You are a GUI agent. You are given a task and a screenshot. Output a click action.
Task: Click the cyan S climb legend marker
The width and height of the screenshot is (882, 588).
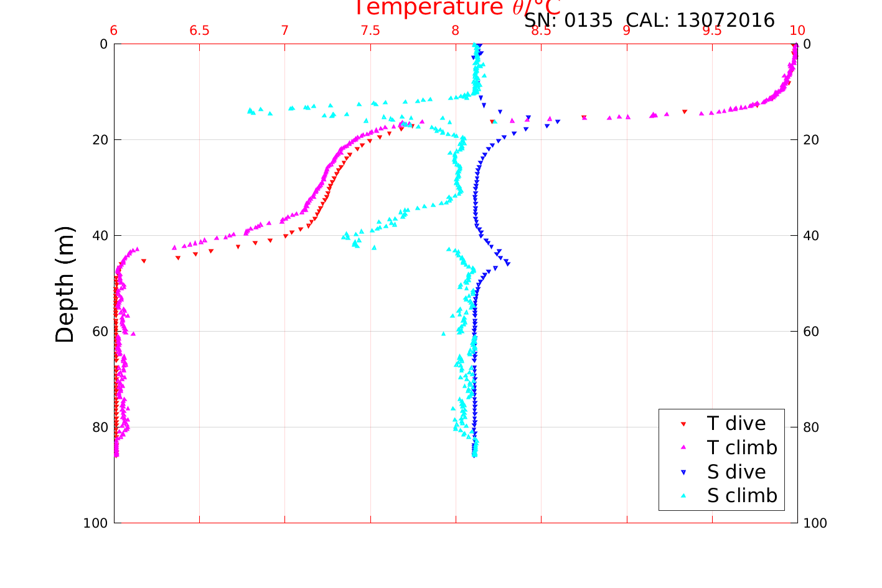(683, 496)
